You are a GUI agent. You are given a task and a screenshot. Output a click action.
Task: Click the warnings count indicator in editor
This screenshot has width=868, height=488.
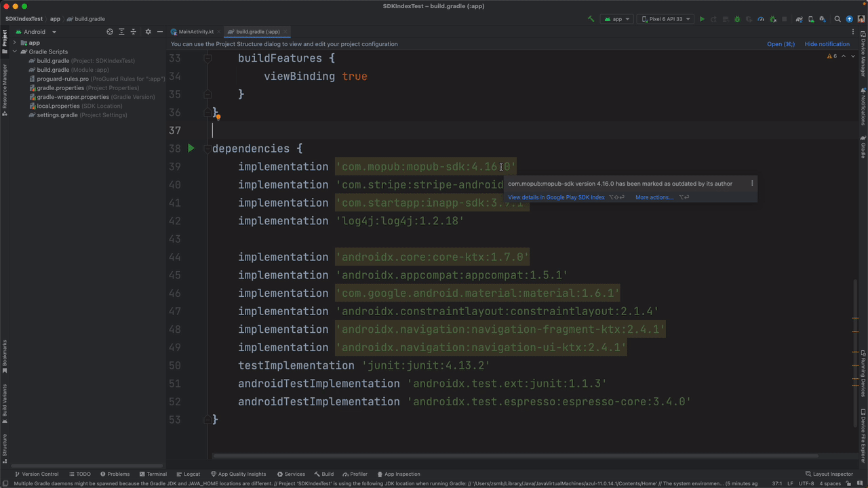coord(833,56)
